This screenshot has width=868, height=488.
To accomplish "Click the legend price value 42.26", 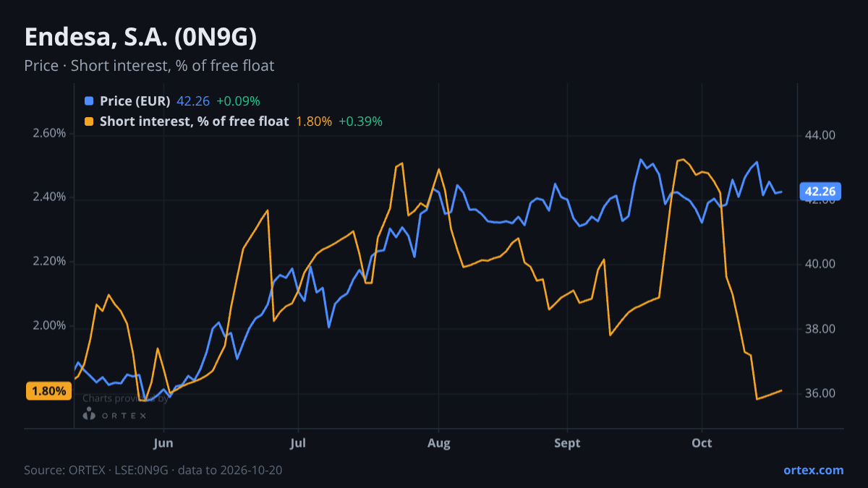I will (x=193, y=101).
